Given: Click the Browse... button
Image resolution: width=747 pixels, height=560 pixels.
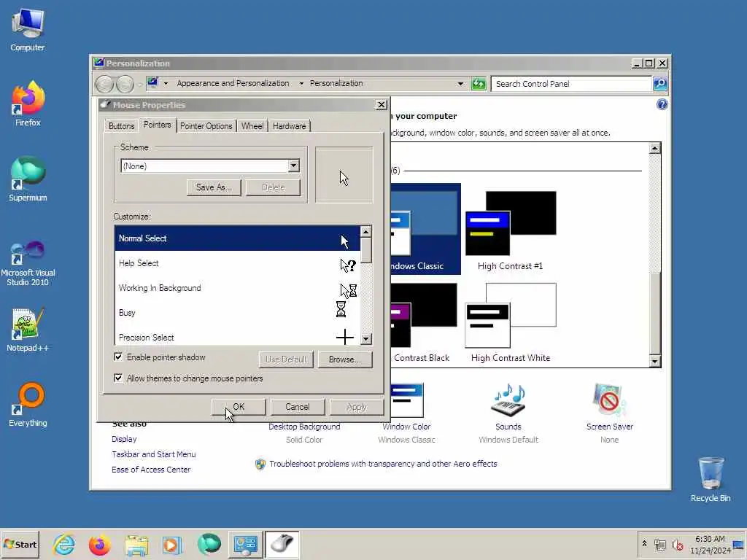Looking at the screenshot, I should [x=344, y=359].
